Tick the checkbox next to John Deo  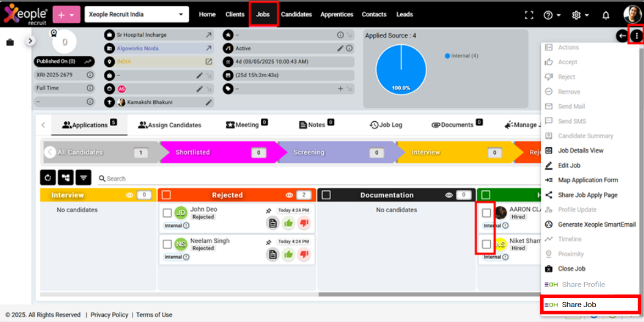pyautogui.click(x=167, y=213)
